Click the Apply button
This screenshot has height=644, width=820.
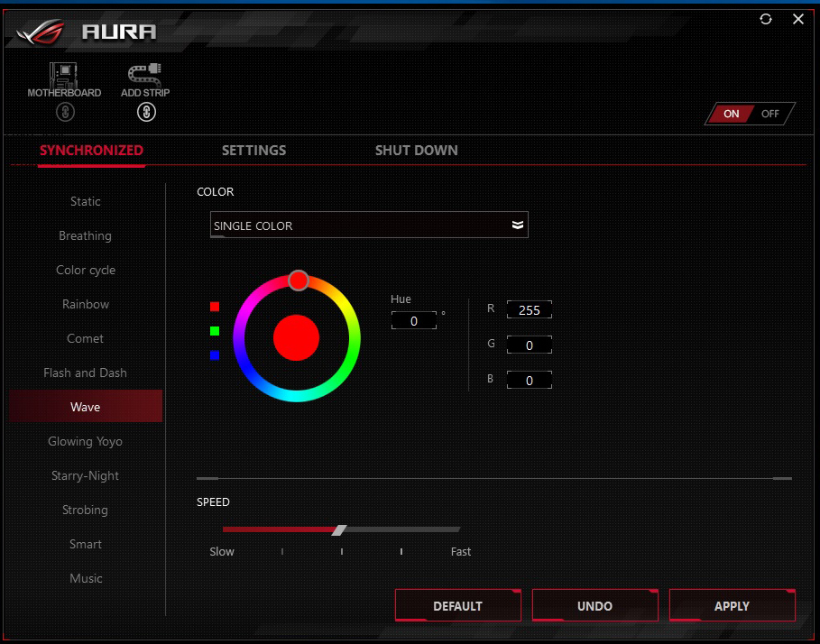pyautogui.click(x=732, y=605)
